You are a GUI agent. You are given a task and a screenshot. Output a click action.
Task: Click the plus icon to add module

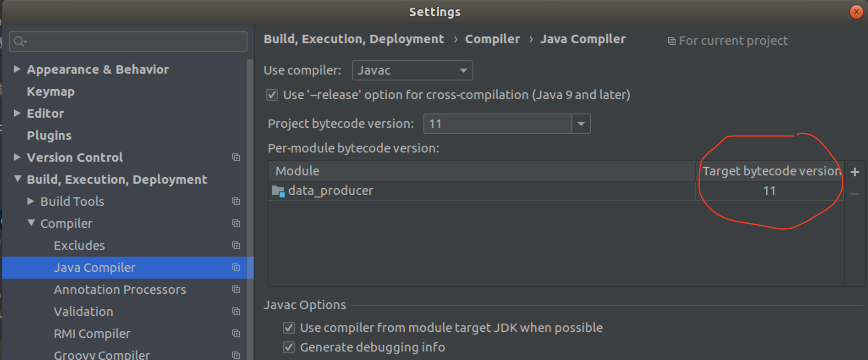(854, 172)
